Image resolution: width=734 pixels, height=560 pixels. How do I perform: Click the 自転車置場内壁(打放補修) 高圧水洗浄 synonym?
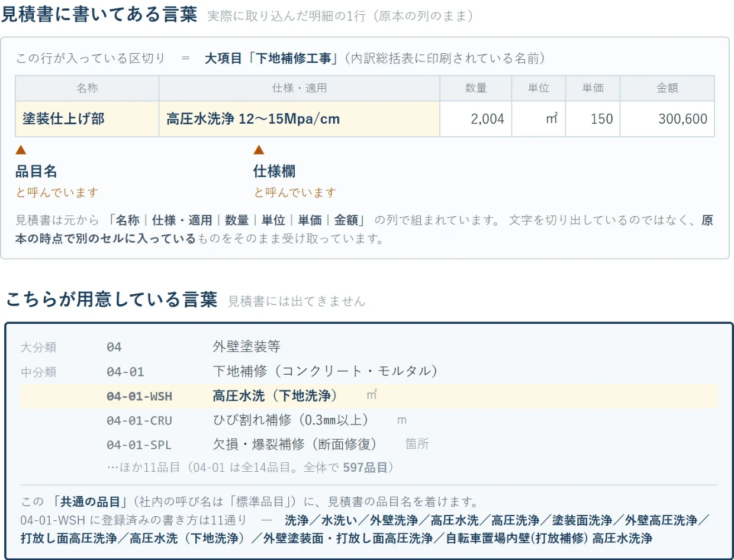549,539
